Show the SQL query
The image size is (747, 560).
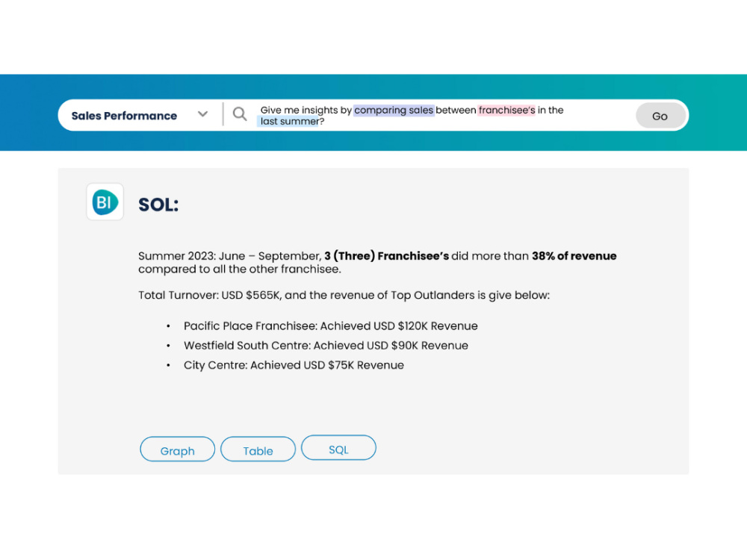pos(338,448)
